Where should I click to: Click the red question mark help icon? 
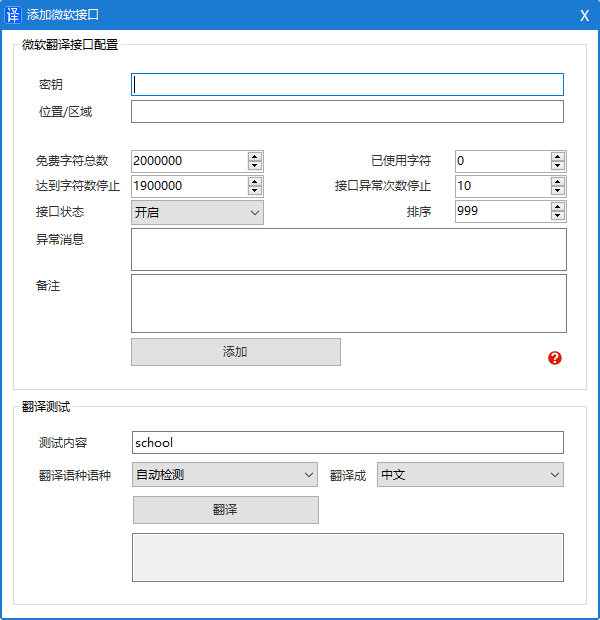coord(555,358)
